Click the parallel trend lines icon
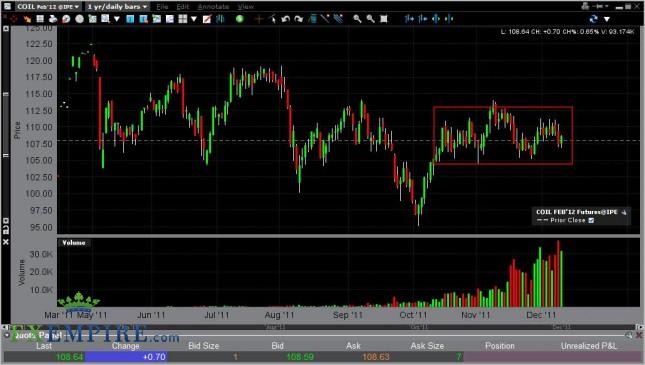This screenshot has width=645, height=365. coord(339,19)
